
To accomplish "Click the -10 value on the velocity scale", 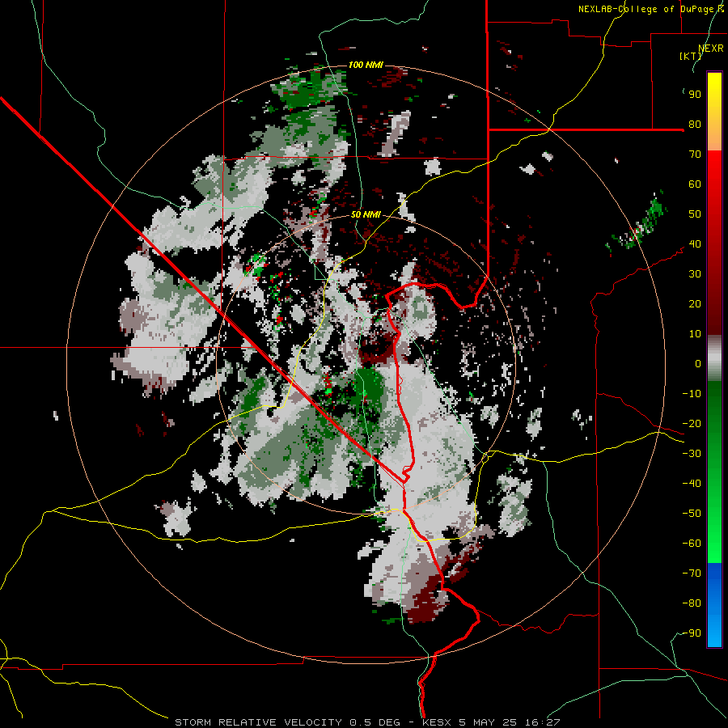I will click(x=692, y=394).
